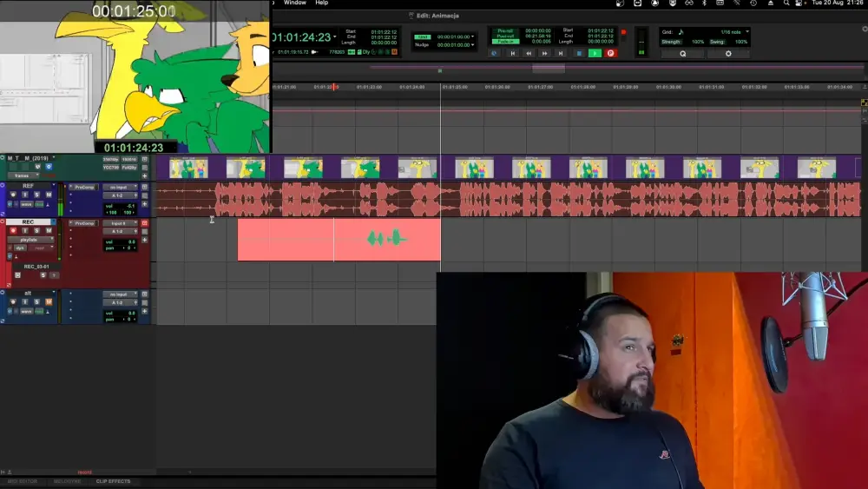Click the Rewind transport button

528,53
